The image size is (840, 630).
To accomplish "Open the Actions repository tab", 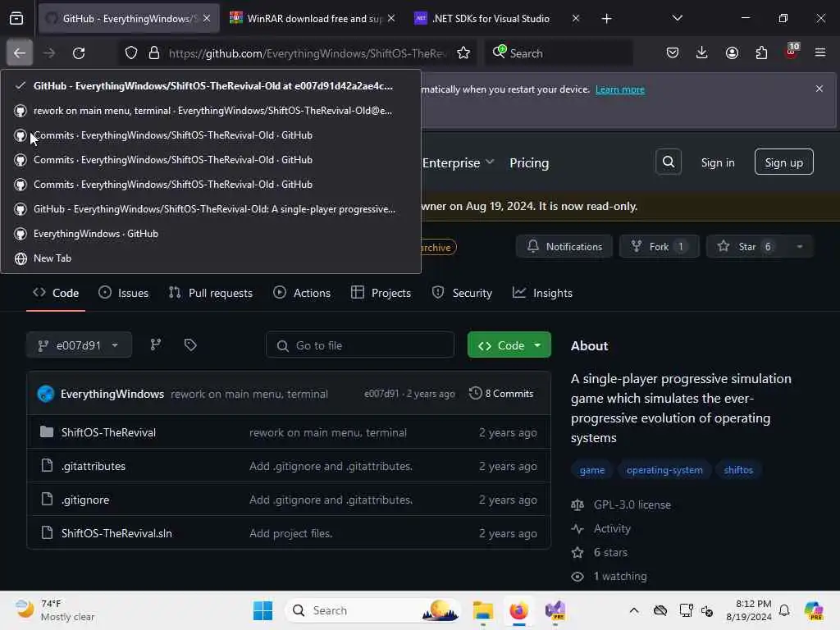I will 302,293.
